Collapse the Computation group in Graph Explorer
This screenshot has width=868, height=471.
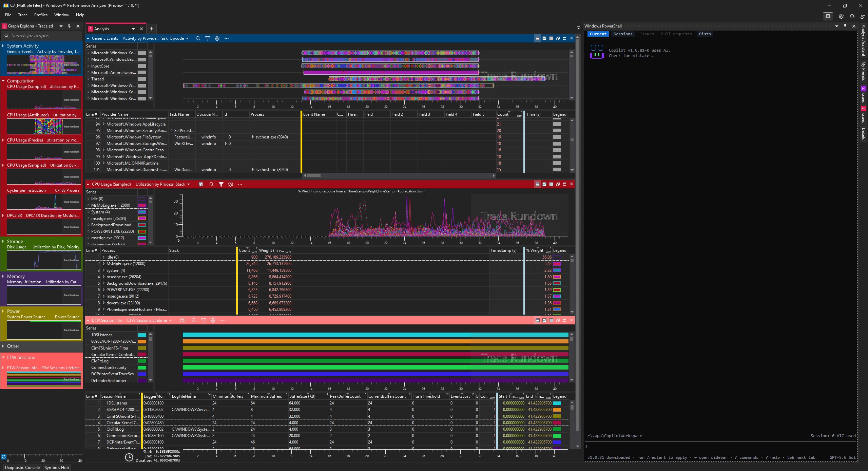[x=3, y=81]
